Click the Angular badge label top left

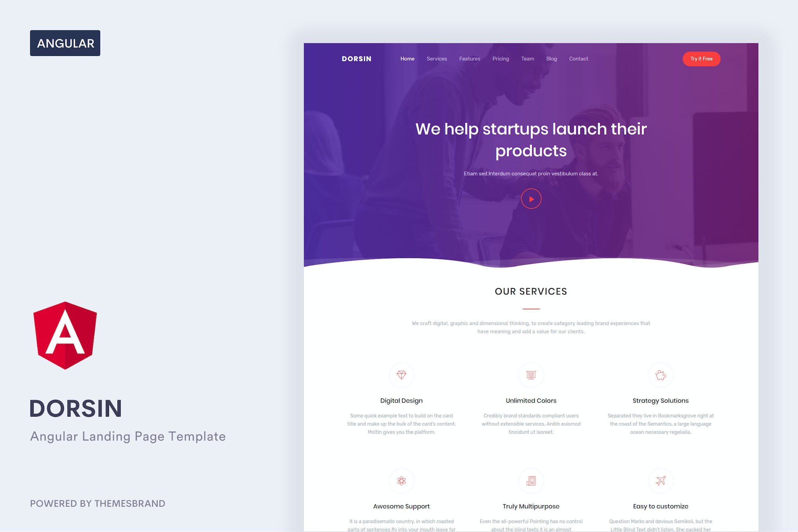(66, 43)
